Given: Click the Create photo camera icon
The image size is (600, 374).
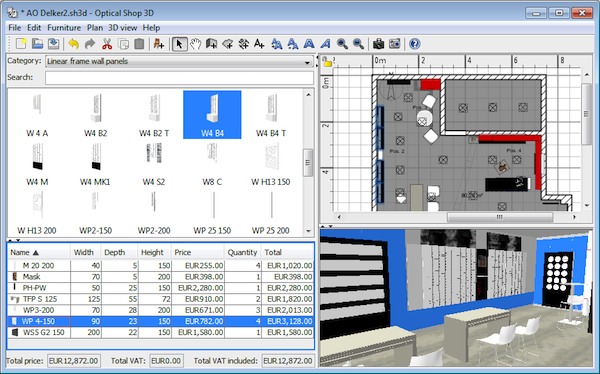Looking at the screenshot, I should tap(378, 44).
